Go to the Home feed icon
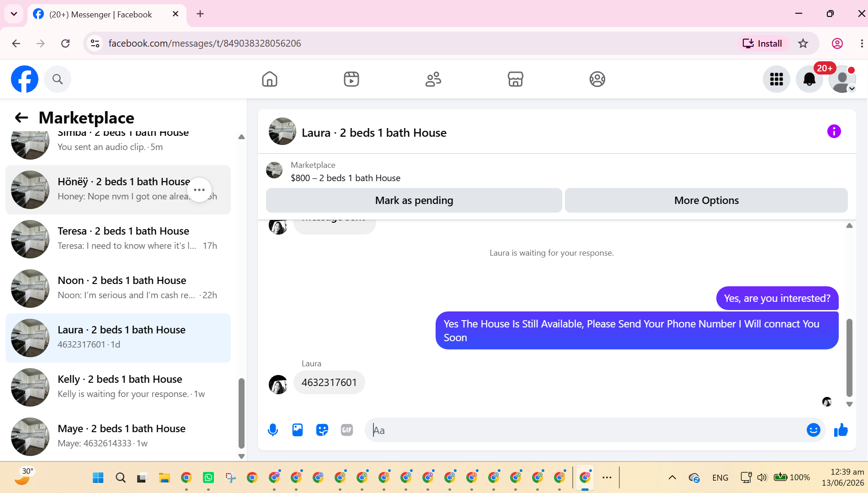Viewport: 868px width, 493px height. [x=270, y=79]
